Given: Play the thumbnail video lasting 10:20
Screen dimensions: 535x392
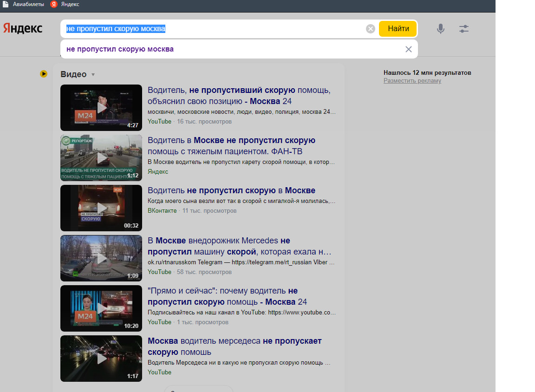Looking at the screenshot, I should coord(101,308).
